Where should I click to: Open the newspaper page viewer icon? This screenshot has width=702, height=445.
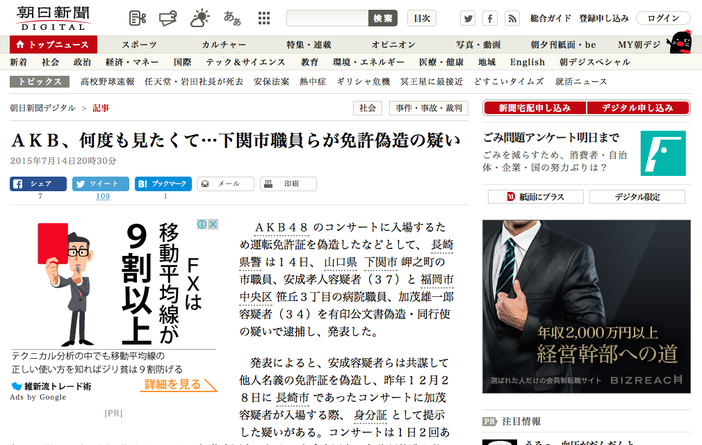pos(137,18)
